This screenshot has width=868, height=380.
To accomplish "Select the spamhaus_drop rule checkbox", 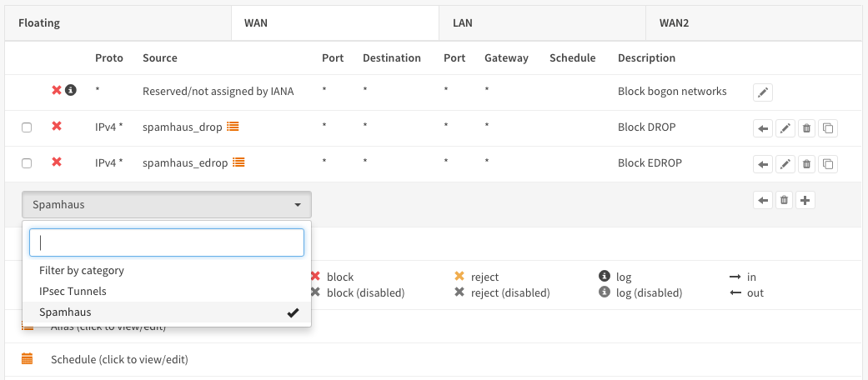I will (27, 127).
